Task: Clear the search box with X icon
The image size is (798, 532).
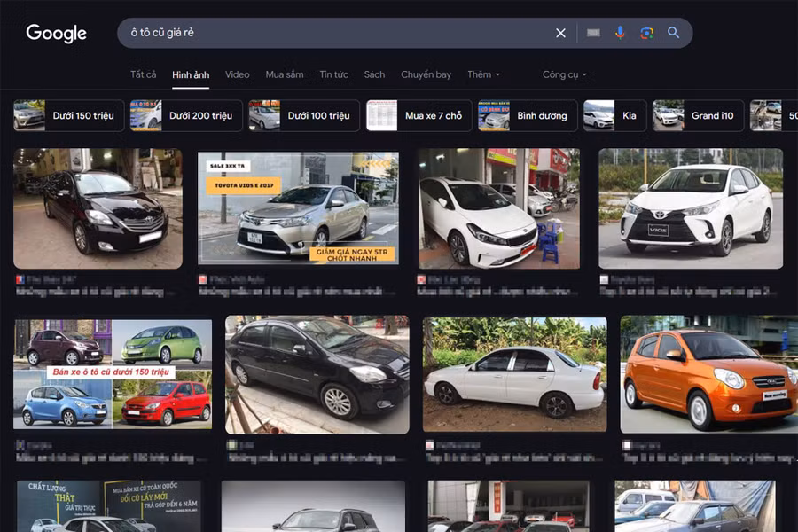Action: click(560, 33)
